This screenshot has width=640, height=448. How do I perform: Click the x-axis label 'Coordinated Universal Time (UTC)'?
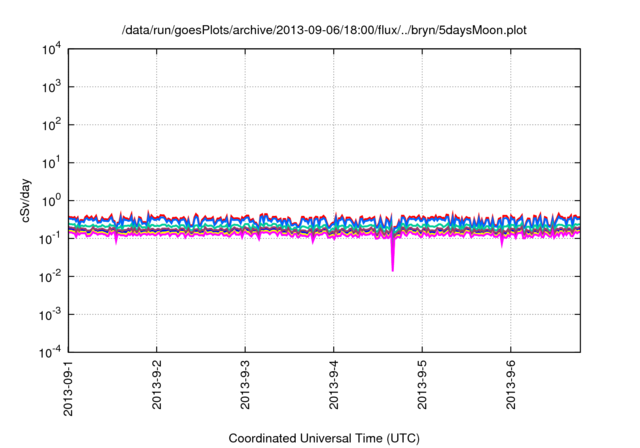point(324,438)
